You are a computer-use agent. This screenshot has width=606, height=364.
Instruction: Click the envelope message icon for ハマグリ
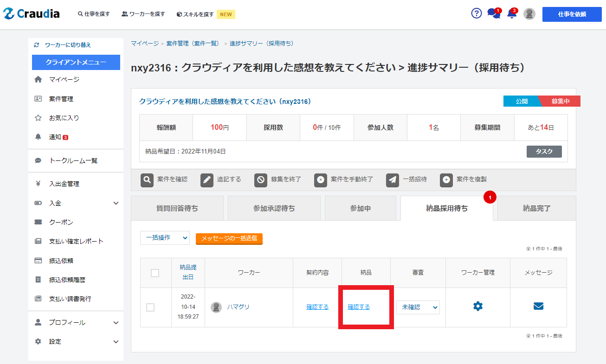coord(538,306)
